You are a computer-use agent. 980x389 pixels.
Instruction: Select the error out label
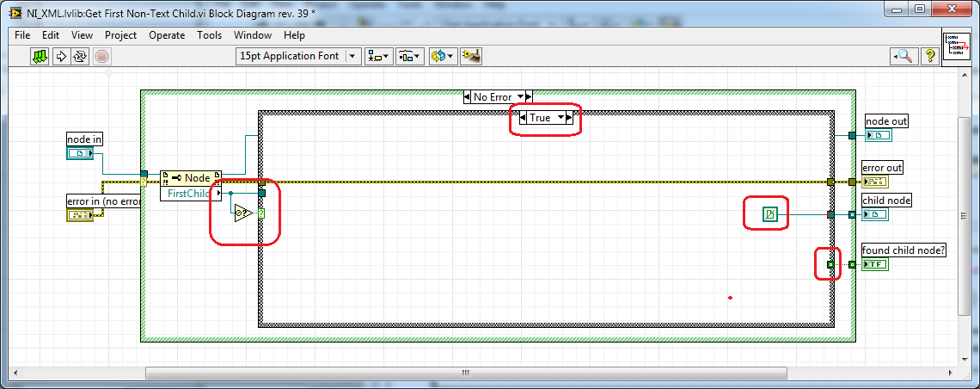pyautogui.click(x=882, y=168)
